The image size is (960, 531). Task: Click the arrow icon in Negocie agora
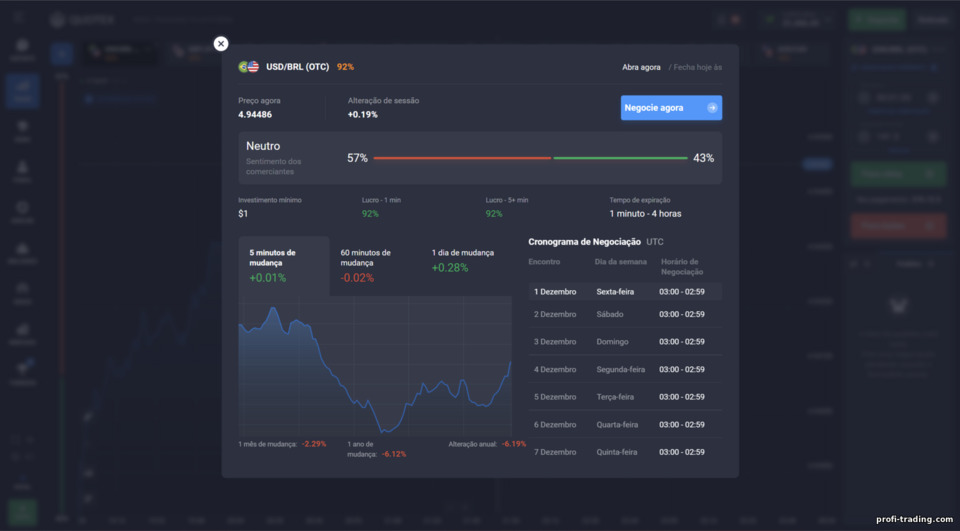tap(711, 108)
